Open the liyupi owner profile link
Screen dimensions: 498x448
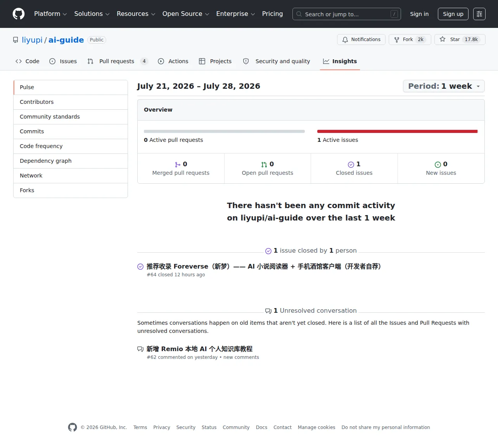click(x=32, y=40)
